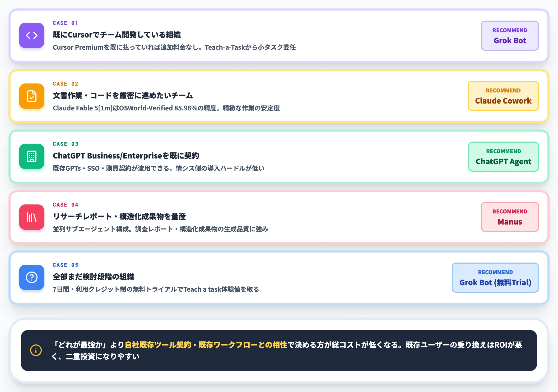The width and height of the screenshot is (558, 392).
Task: Select the ChatGPT Agent recommend badge
Action: [x=503, y=157]
